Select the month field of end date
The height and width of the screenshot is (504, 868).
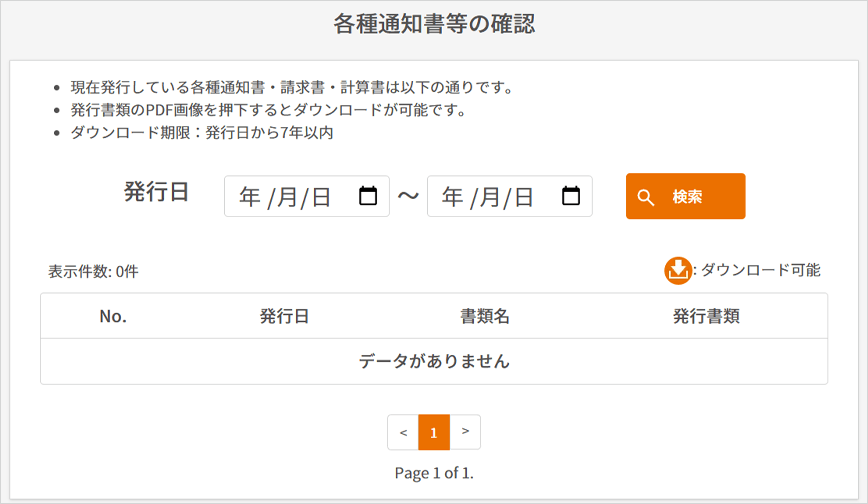pos(489,197)
